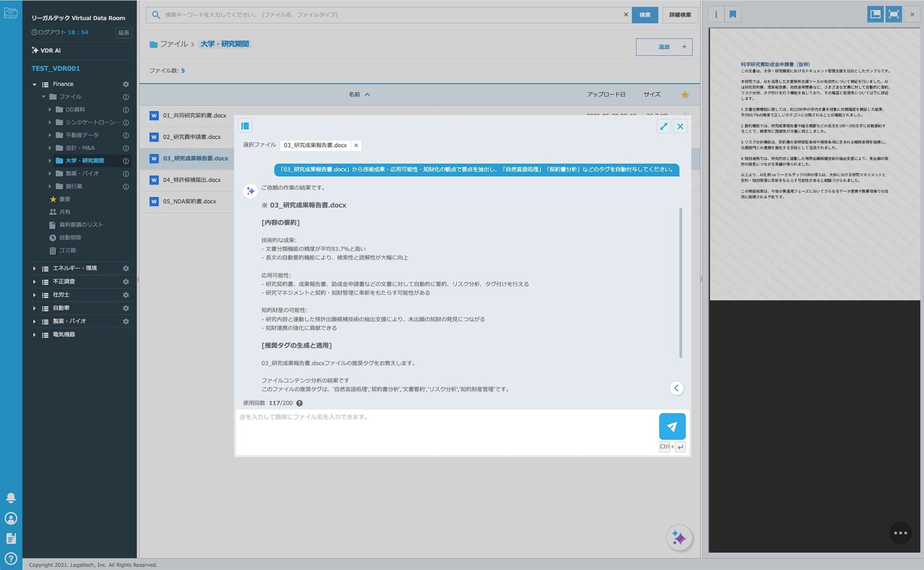Send the AI chat message

click(x=672, y=426)
